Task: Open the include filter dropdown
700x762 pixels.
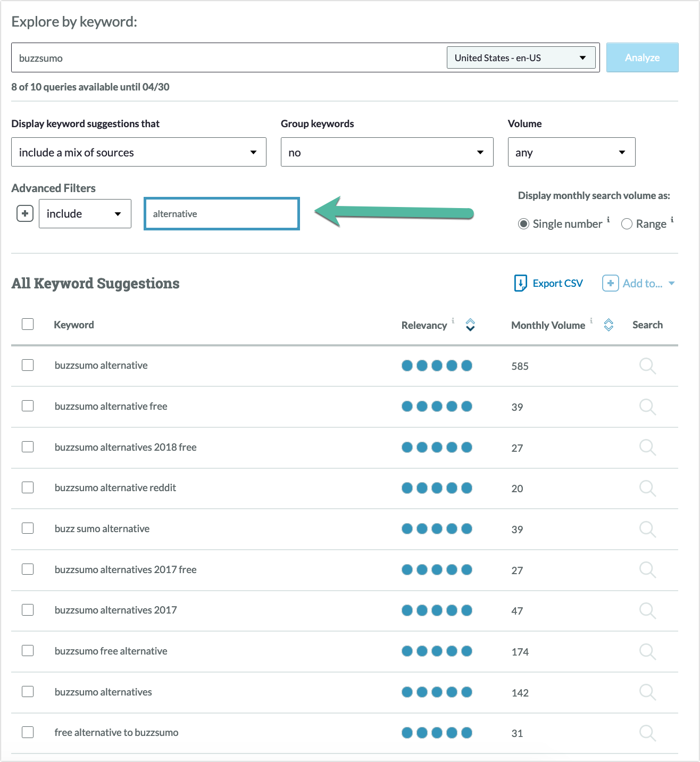Action: pos(85,213)
